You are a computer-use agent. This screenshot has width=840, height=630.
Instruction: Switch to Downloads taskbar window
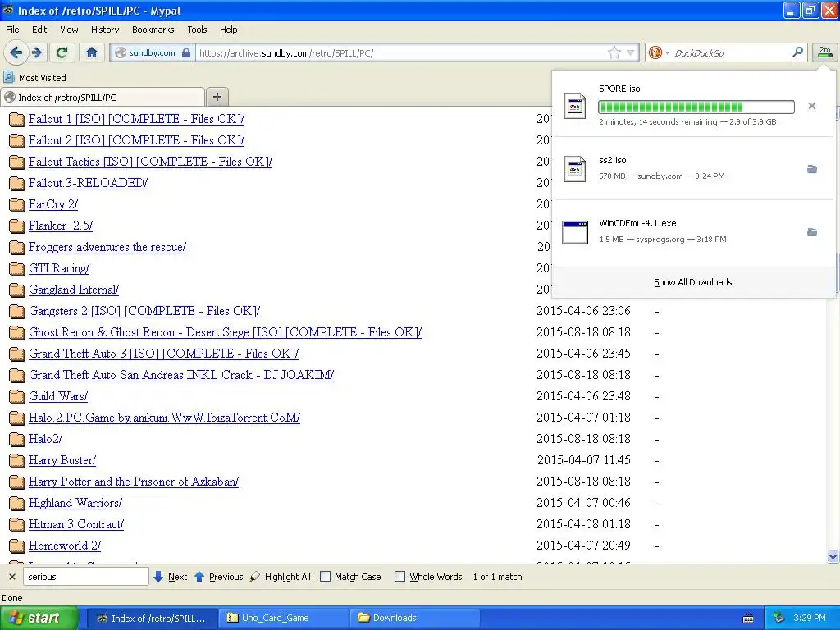click(x=414, y=618)
